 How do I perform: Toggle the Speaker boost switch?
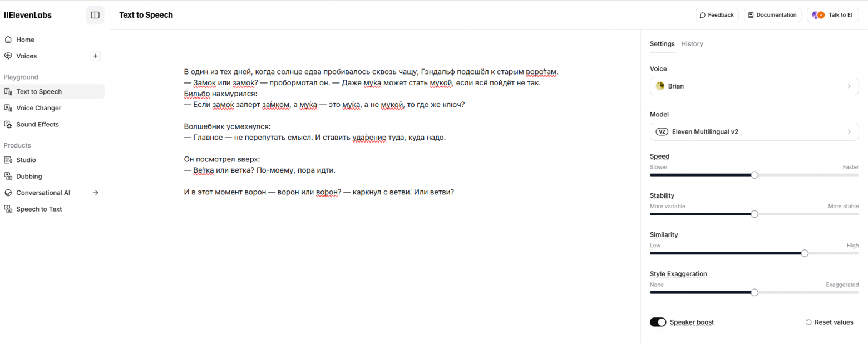pos(658,322)
